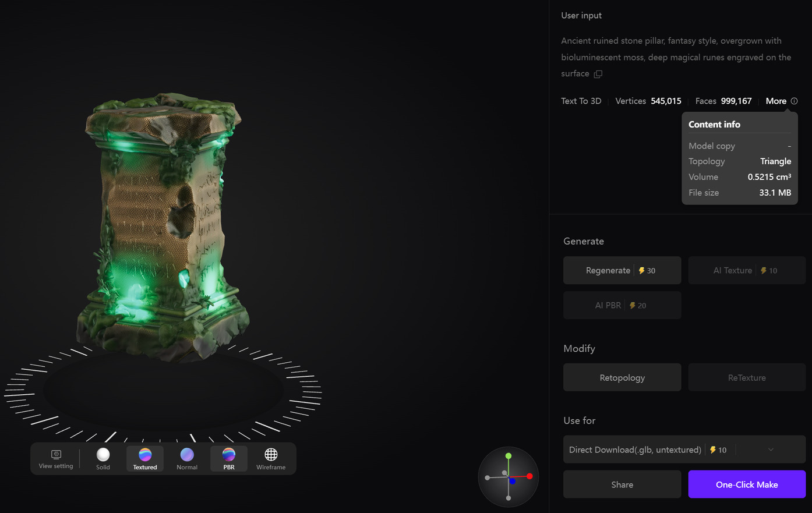Image resolution: width=812 pixels, height=513 pixels.
Task: Toggle the red axis handle
Action: (529, 476)
